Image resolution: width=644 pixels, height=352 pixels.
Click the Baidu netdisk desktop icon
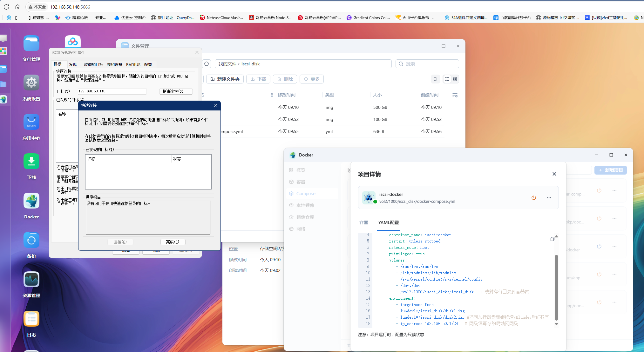pos(73,42)
